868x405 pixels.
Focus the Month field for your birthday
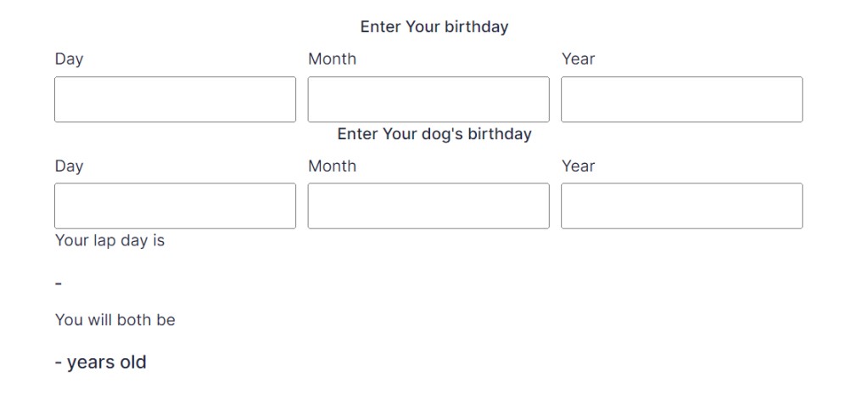pos(428,99)
